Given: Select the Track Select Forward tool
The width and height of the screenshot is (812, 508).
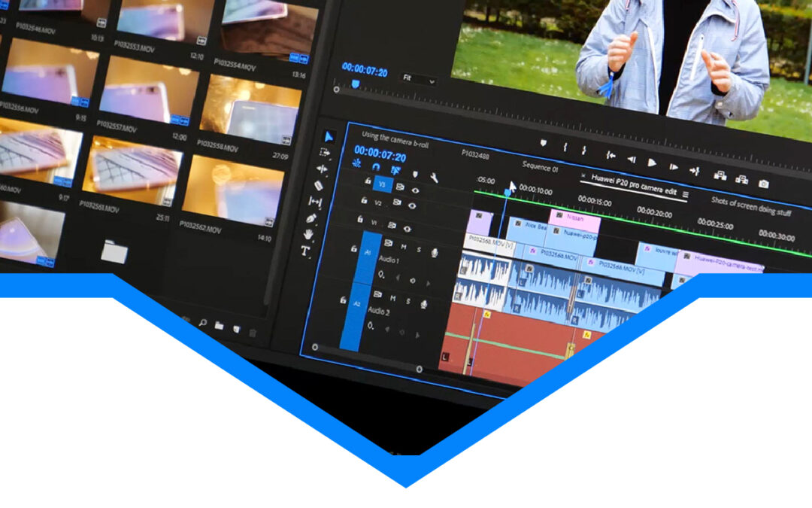Looking at the screenshot, I should (325, 152).
